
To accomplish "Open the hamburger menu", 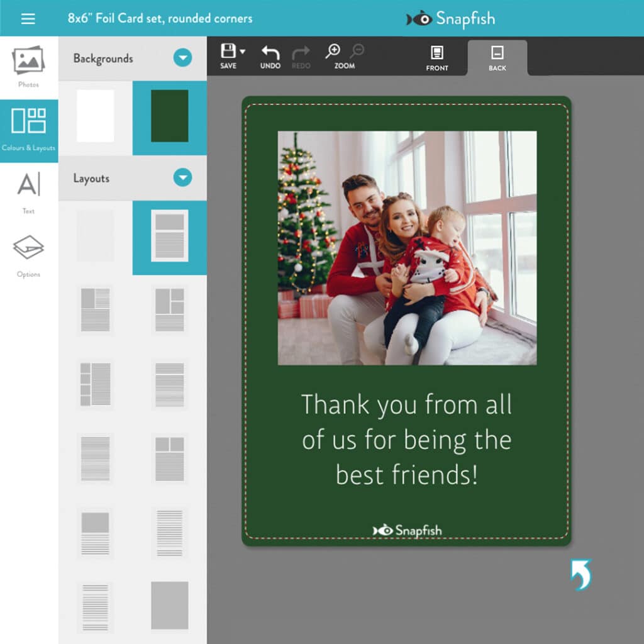I will 27,18.
